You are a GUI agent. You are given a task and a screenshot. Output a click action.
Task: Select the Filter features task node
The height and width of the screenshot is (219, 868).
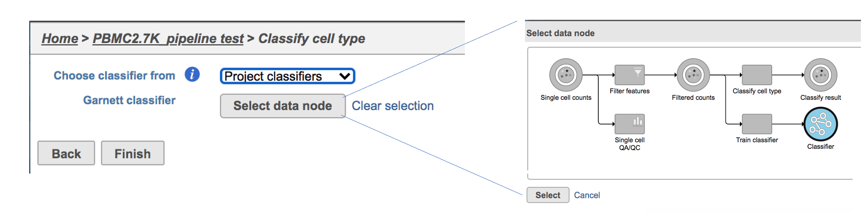point(629,75)
